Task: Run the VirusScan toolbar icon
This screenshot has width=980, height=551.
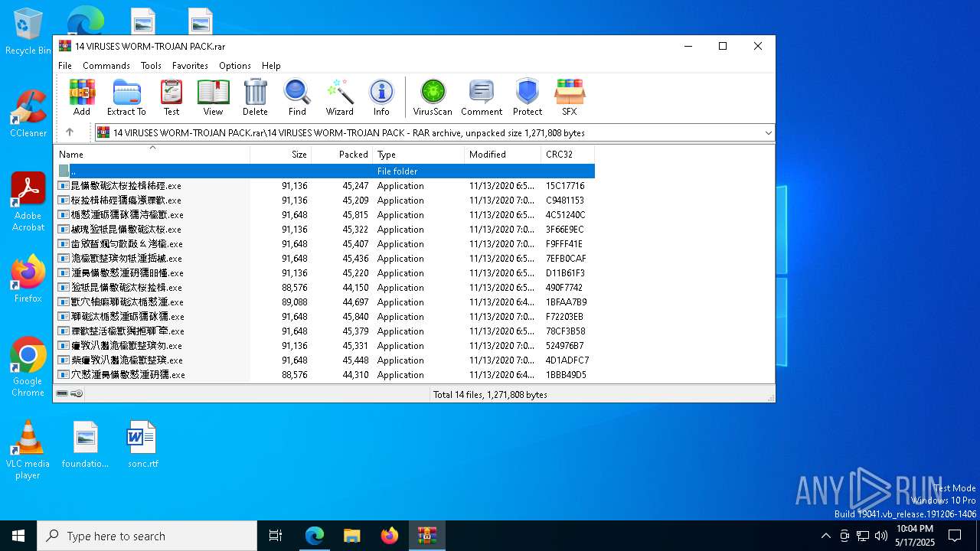Action: (x=433, y=97)
